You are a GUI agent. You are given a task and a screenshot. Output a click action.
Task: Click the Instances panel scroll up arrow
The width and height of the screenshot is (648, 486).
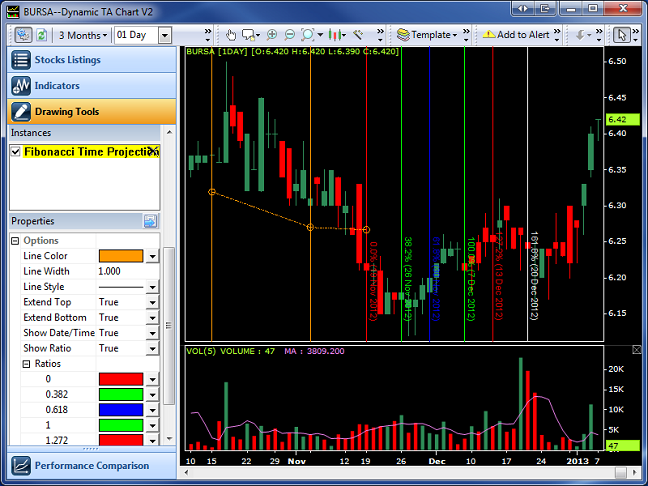point(169,132)
